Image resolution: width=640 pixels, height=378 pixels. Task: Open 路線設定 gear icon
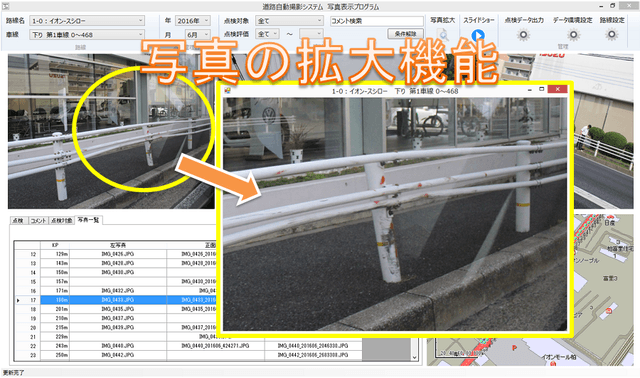click(x=611, y=35)
